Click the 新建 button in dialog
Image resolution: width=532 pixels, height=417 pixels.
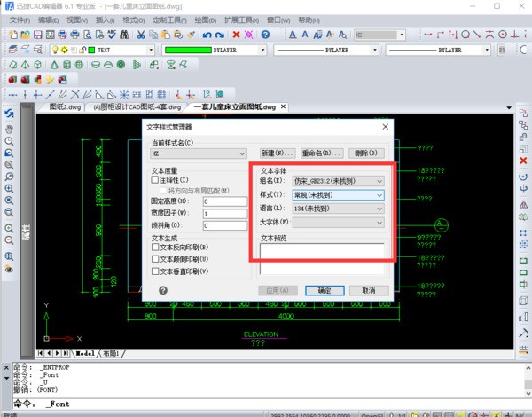coord(277,153)
